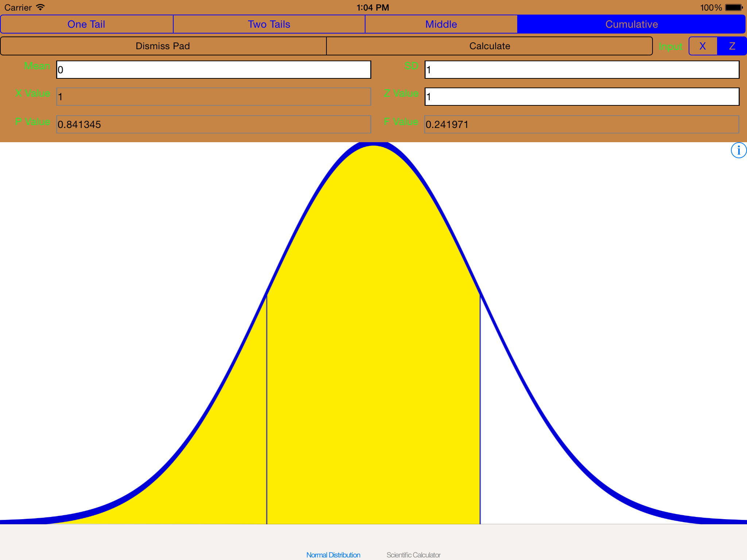Click the Z Value label
Viewport: 747px width, 560px height.
tap(401, 93)
